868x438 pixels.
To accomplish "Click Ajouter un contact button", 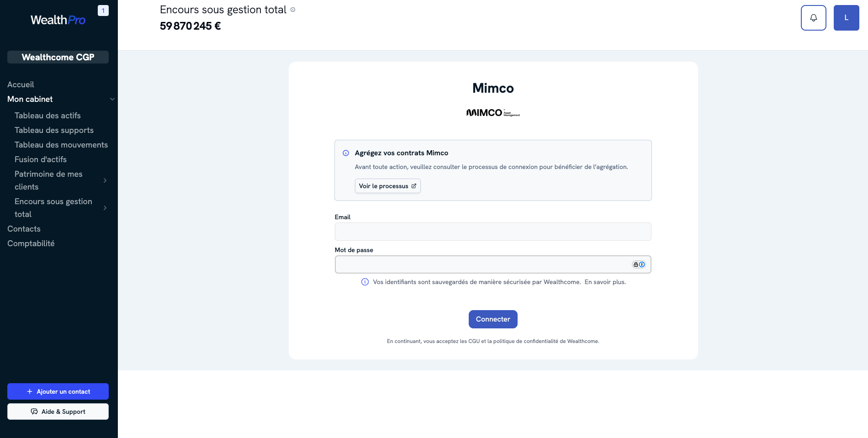I will (58, 391).
